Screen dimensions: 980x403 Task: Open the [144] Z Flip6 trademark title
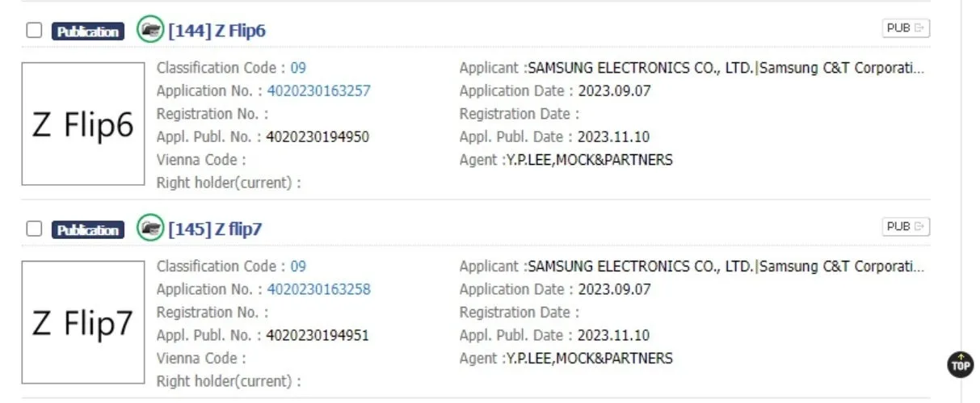click(x=217, y=31)
